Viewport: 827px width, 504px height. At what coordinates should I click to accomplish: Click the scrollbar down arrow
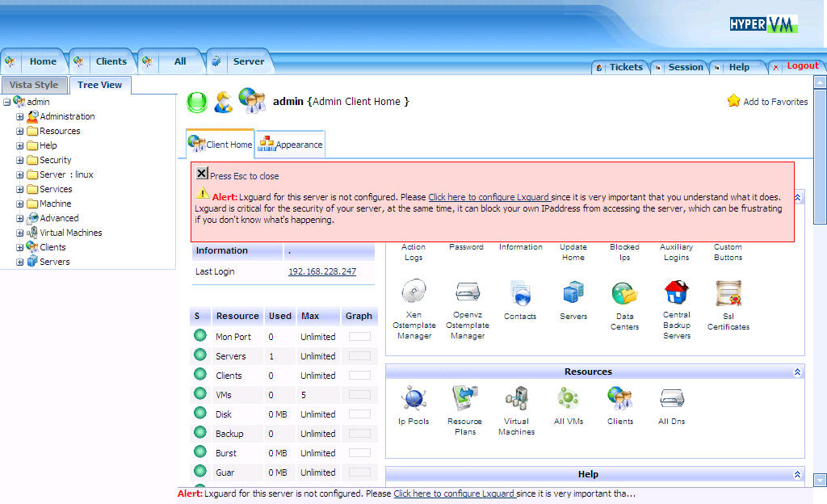tap(820, 479)
